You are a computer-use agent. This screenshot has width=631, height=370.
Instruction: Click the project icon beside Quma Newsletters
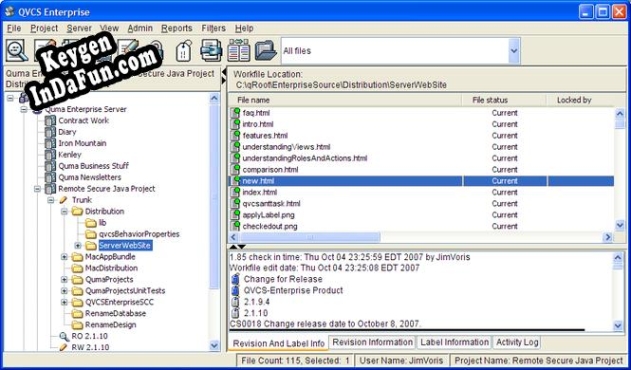click(x=50, y=177)
